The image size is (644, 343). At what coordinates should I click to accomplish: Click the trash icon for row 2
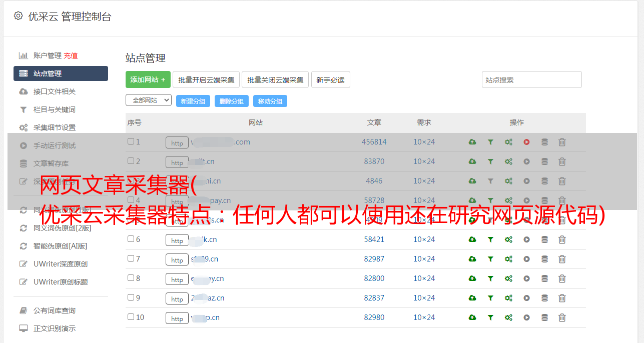pos(562,161)
